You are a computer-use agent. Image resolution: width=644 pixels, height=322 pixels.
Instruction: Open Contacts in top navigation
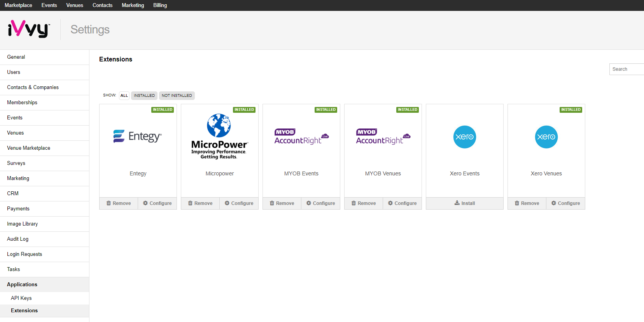[102, 5]
